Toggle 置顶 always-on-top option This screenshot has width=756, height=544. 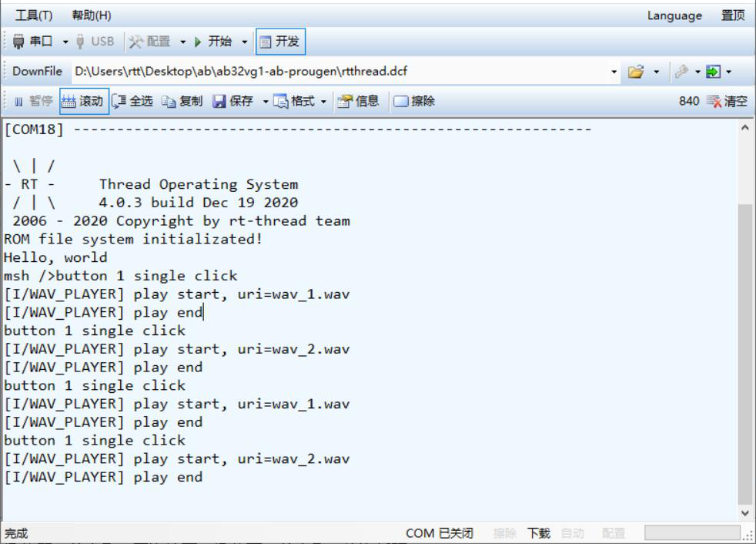[732, 15]
